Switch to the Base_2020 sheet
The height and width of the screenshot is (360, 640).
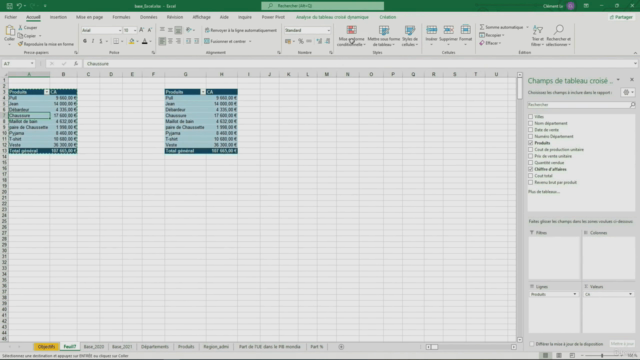tap(93, 347)
